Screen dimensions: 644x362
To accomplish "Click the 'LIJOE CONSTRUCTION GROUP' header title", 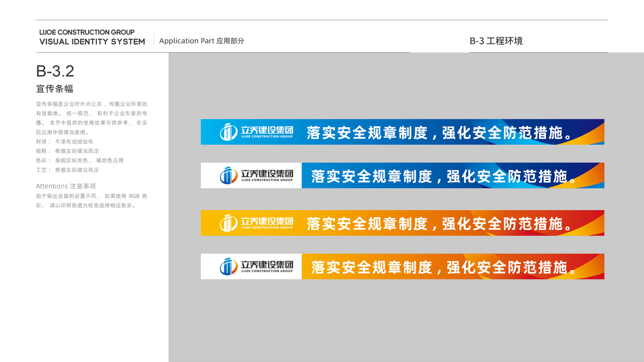I will pyautogui.click(x=87, y=33).
